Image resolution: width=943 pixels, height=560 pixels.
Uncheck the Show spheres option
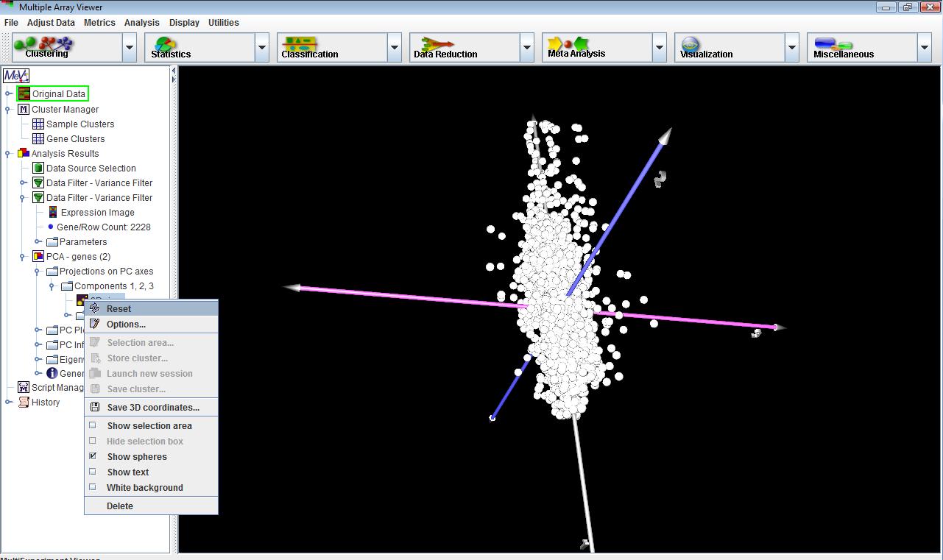tap(93, 456)
